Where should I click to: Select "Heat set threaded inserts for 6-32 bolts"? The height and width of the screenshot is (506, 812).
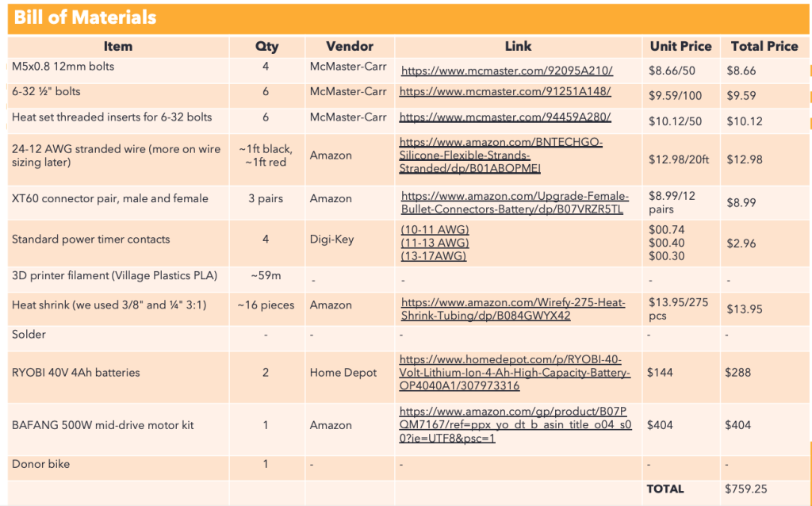click(112, 117)
